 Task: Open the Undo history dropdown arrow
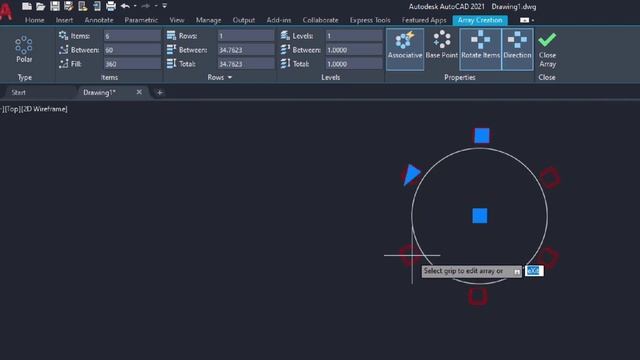tap(135, 6)
